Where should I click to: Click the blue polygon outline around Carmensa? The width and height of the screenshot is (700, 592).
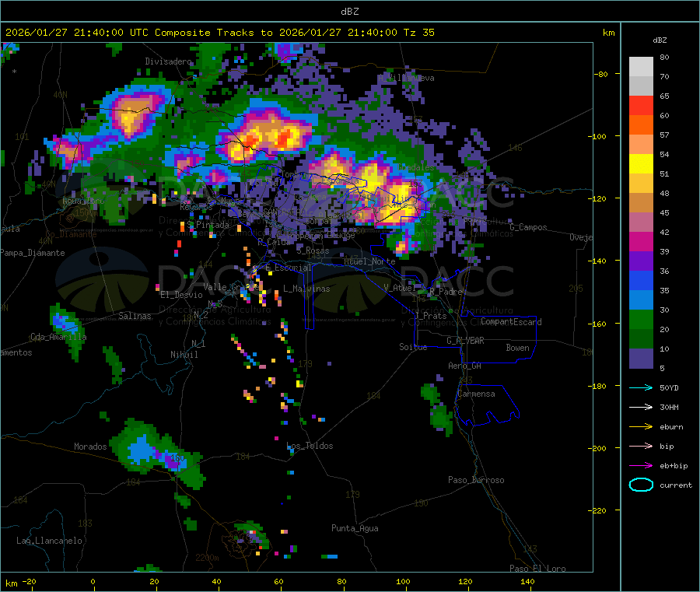pos(487,404)
